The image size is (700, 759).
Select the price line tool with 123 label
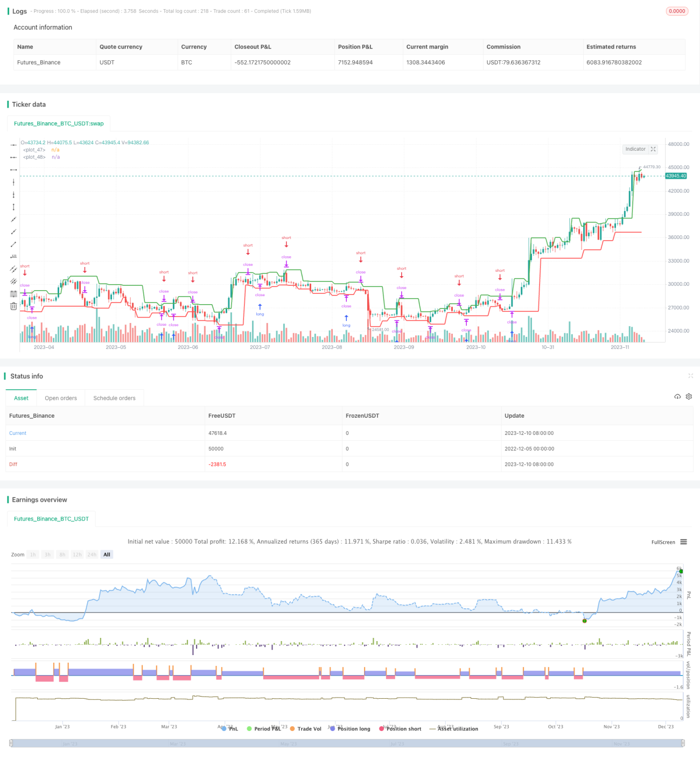13,256
